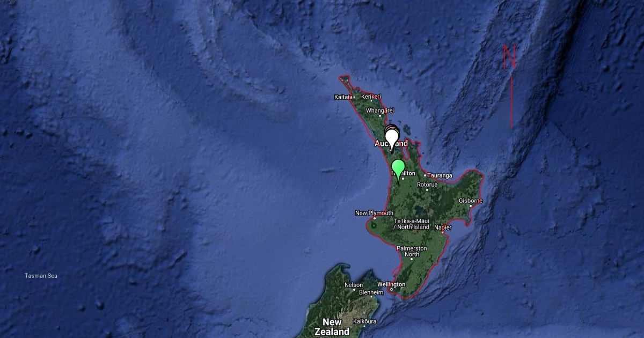Click the red north arrow vertical line
The width and height of the screenshot is (644, 338).
click(x=511, y=102)
